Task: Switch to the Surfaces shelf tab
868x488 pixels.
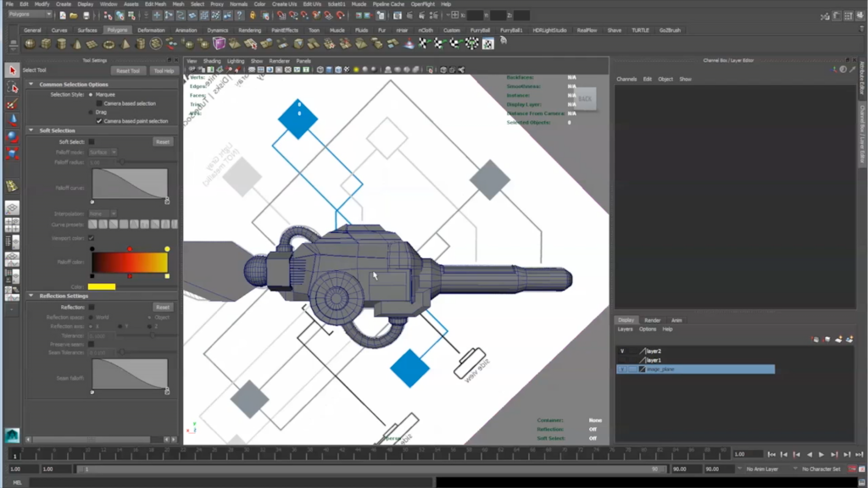Action: point(87,30)
